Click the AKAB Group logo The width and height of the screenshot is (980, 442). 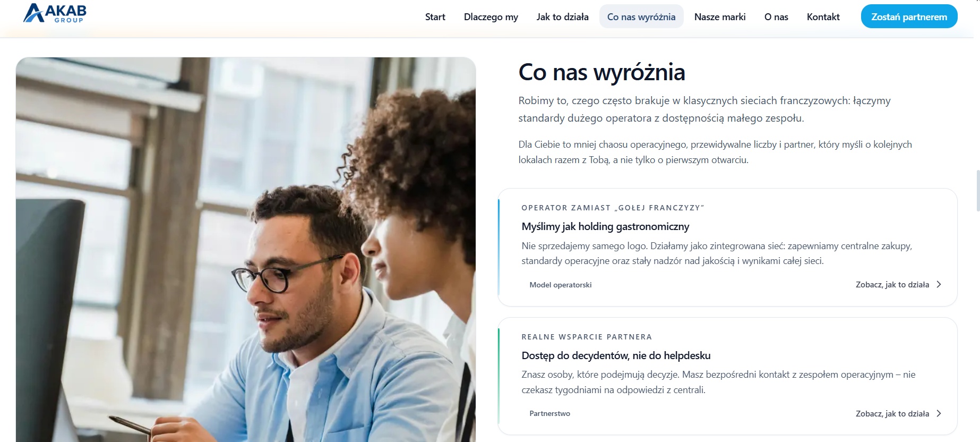(x=55, y=13)
